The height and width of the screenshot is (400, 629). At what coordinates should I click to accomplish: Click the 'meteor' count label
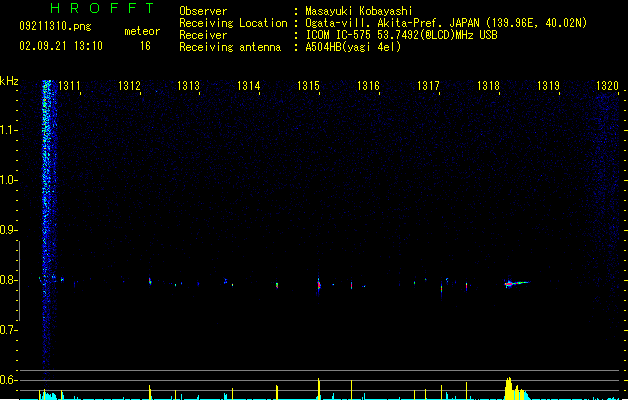pyautogui.click(x=142, y=31)
